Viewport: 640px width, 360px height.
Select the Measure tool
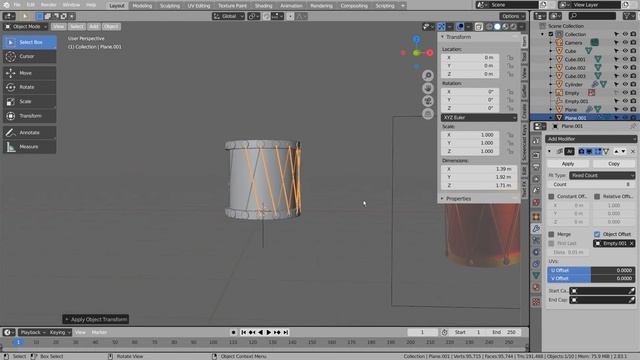coord(29,147)
